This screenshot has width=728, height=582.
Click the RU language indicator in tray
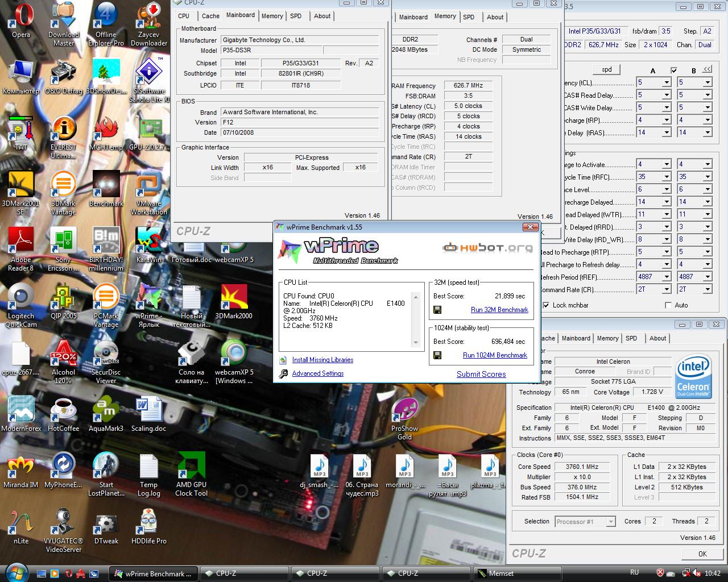[x=634, y=572]
